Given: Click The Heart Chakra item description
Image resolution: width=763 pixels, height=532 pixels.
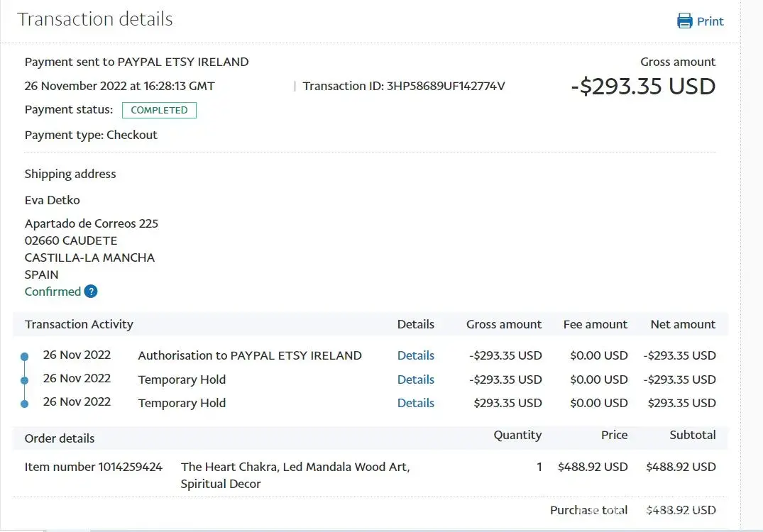Looking at the screenshot, I should pyautogui.click(x=295, y=475).
